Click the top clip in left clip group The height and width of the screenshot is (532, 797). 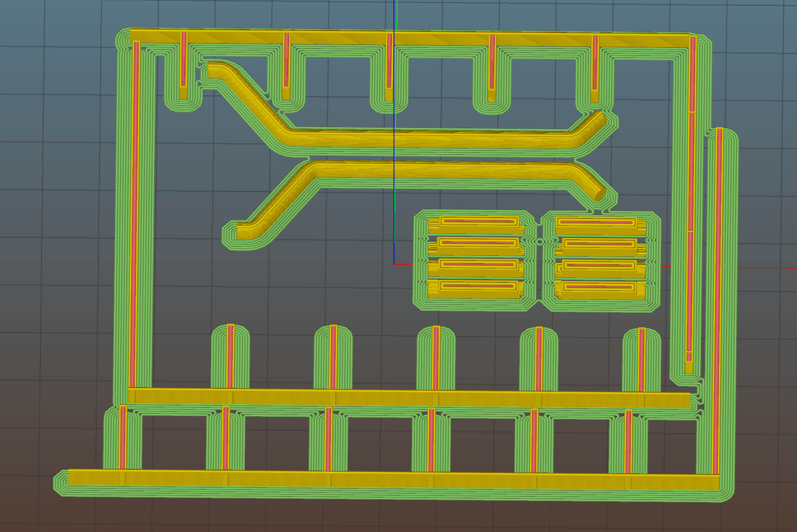(x=477, y=225)
